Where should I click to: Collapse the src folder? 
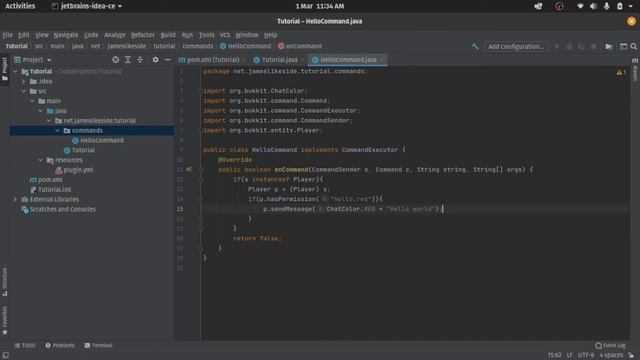pos(24,91)
